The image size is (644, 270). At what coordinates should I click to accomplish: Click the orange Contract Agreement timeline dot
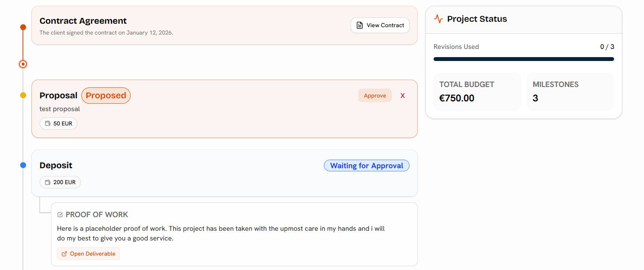23,27
